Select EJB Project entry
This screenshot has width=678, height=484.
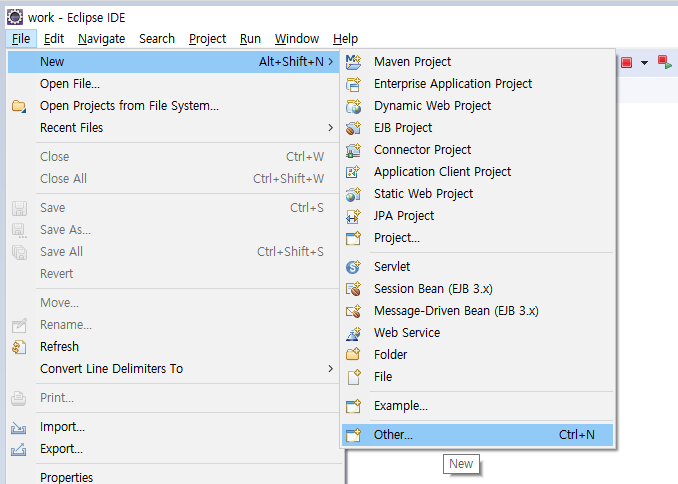478,128
